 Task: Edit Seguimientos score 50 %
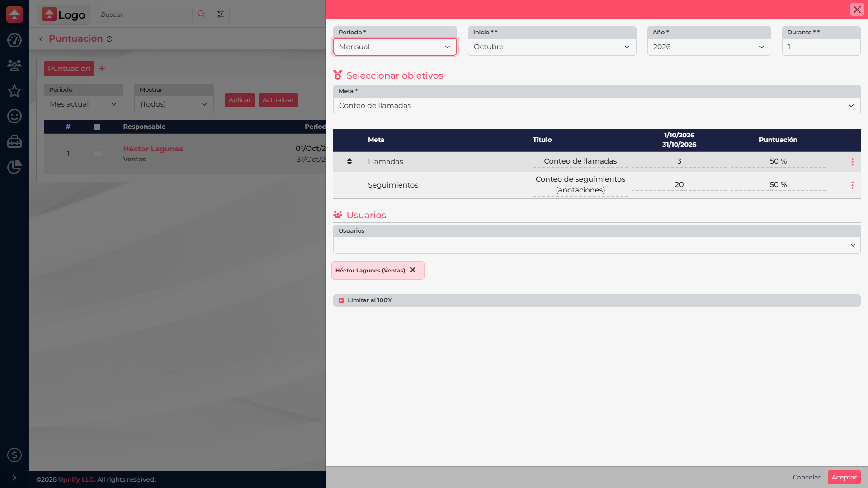pos(778,185)
